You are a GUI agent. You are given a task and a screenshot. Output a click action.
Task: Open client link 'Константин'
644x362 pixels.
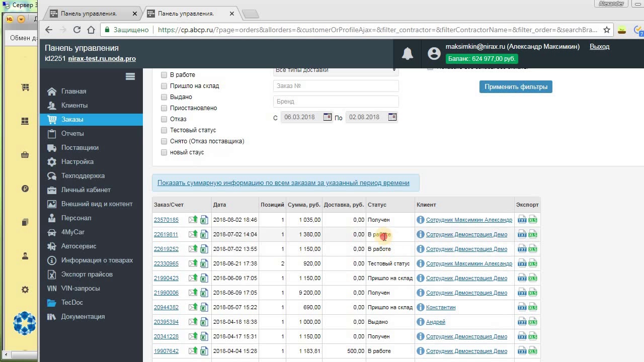[x=441, y=307]
